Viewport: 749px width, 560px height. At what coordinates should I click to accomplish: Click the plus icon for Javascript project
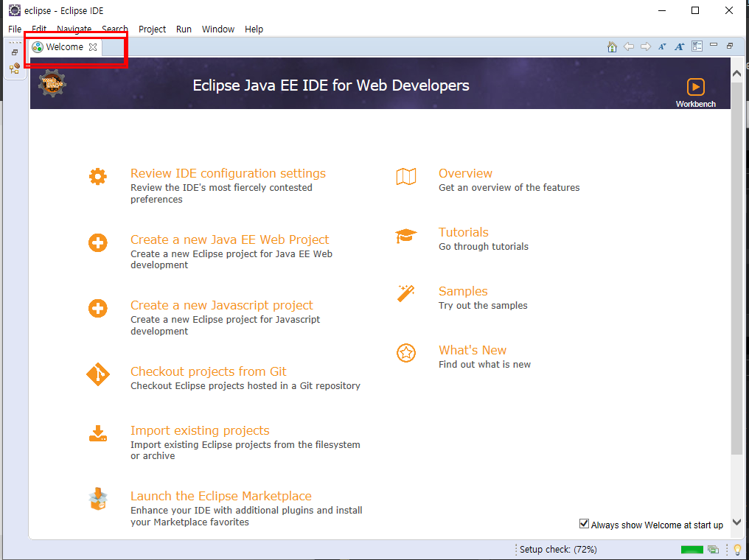(98, 309)
